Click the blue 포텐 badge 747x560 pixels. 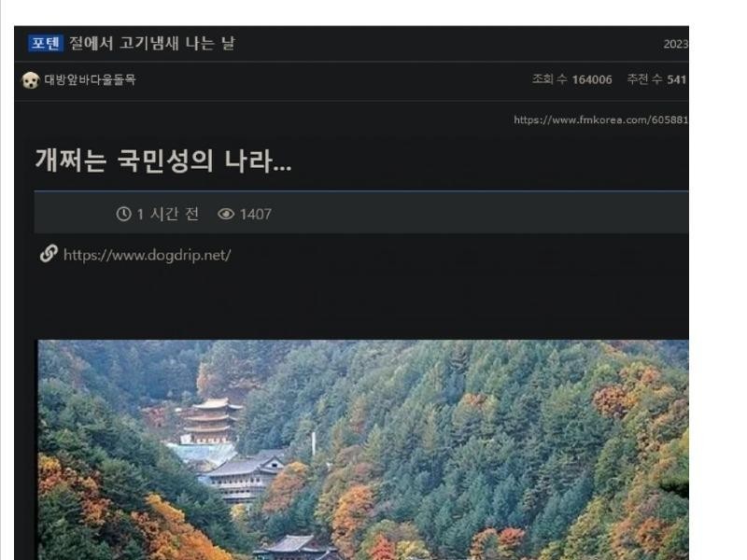pos(45,43)
